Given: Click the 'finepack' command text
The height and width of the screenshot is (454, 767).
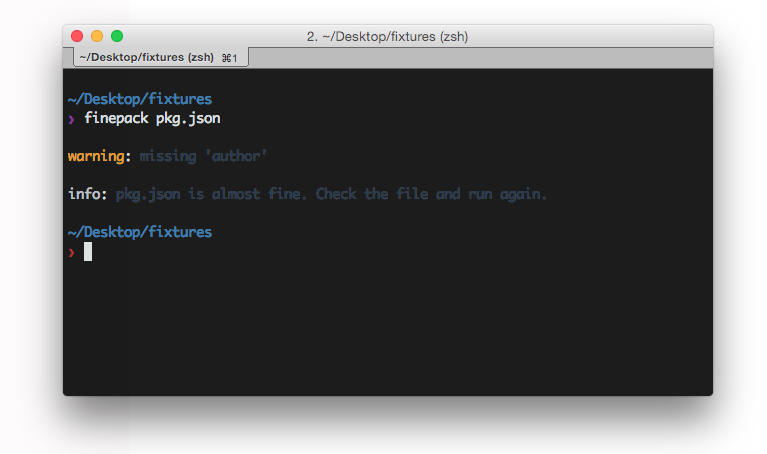Looking at the screenshot, I should 116,118.
